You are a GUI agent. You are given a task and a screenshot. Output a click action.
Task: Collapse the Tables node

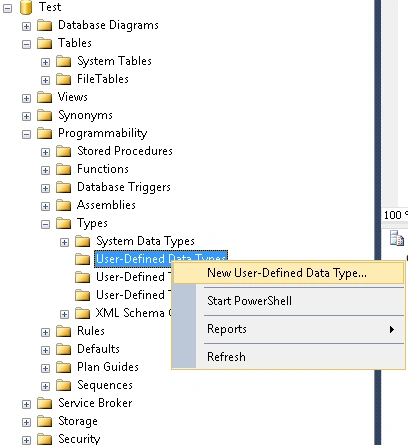pyautogui.click(x=26, y=44)
